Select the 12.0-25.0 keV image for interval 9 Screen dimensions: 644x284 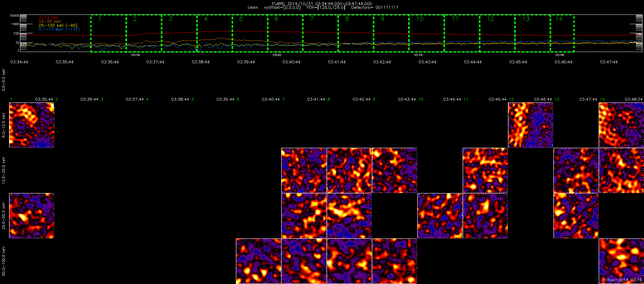point(395,170)
